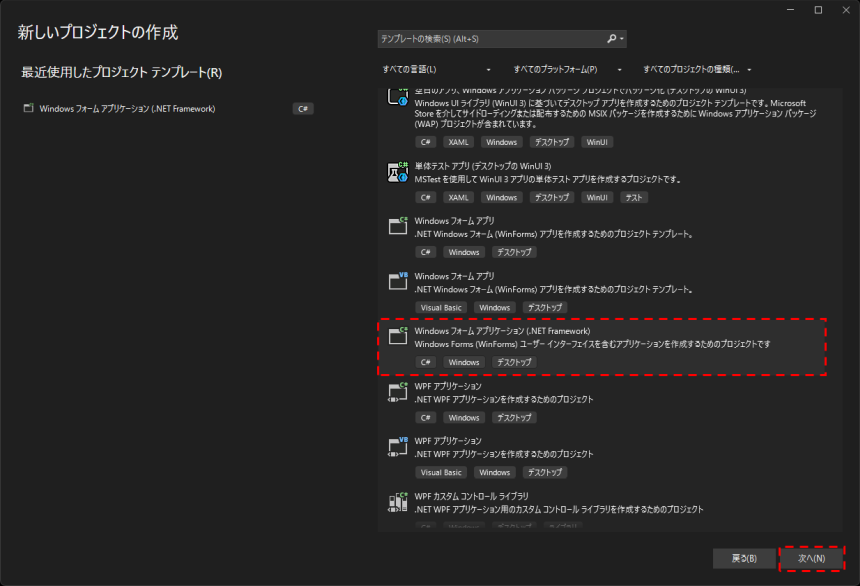
Task: Select the 単体テスト アプリ (WinUI 3) template icon
Action: [x=398, y=172]
